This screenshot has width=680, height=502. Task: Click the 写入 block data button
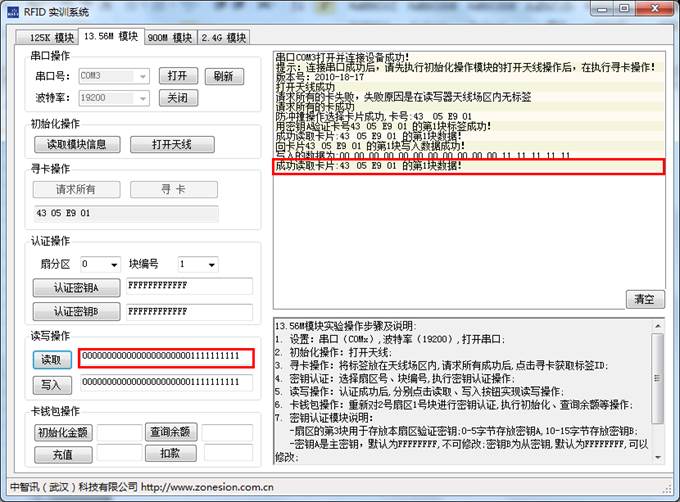pos(51,383)
